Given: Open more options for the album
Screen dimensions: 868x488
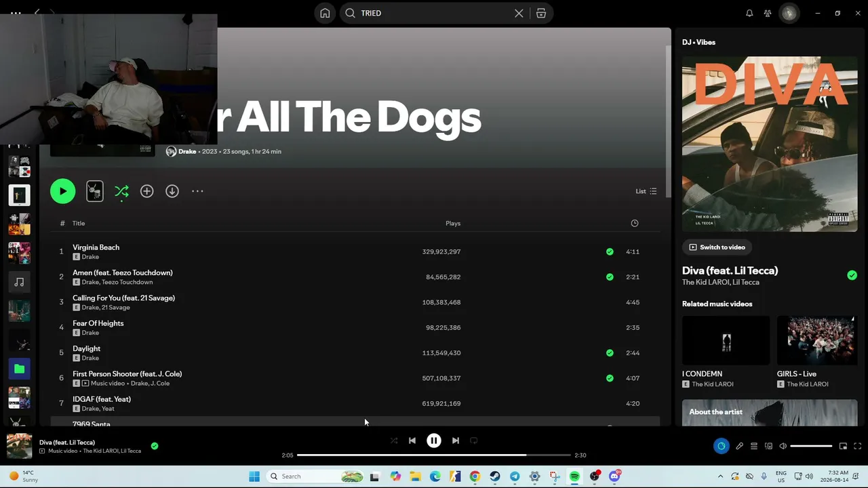Looking at the screenshot, I should [x=197, y=191].
